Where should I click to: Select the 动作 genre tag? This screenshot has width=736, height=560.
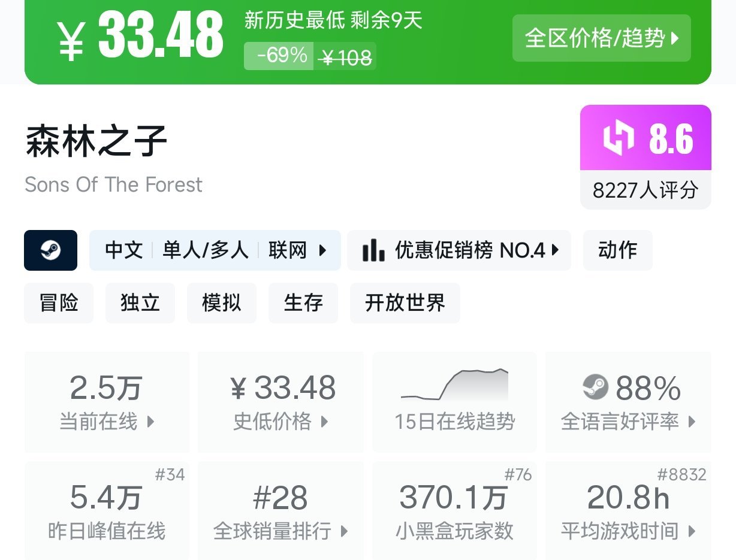[x=617, y=250]
